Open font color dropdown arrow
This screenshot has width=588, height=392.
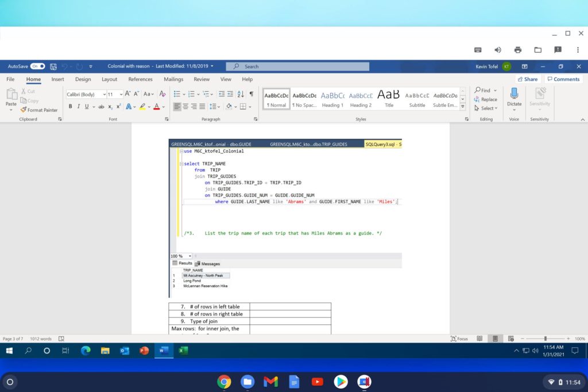coord(164,107)
